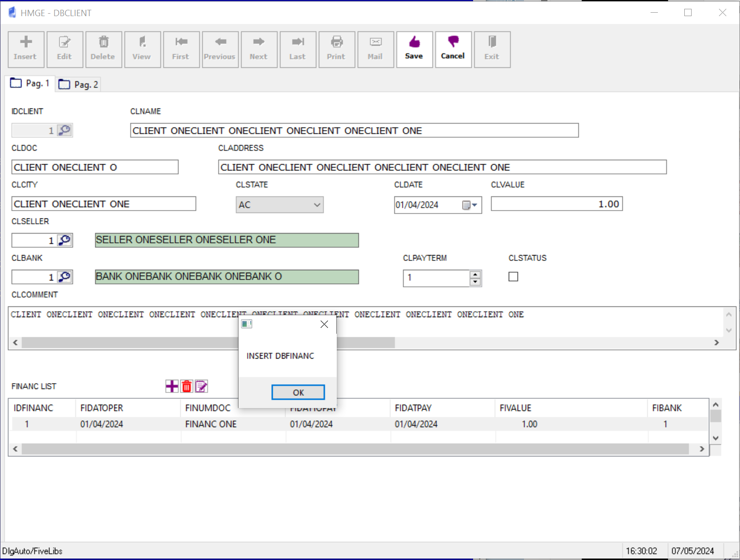
Task: Click the purple plus add financ icon
Action: (x=172, y=387)
